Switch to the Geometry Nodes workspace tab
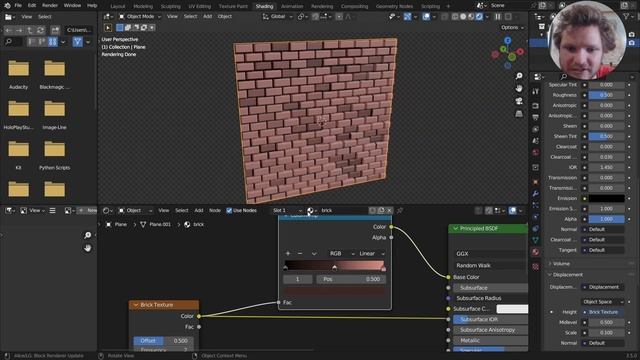640x360 pixels. coord(394,6)
